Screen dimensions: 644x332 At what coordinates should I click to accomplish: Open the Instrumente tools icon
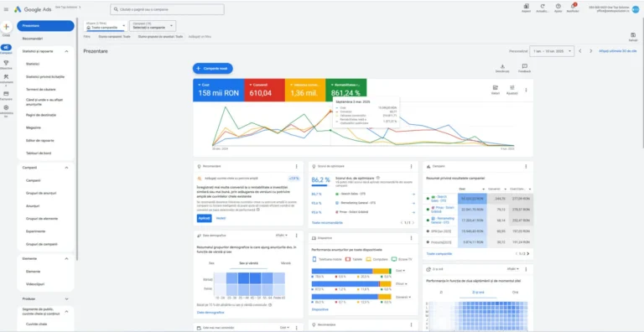pos(6,78)
